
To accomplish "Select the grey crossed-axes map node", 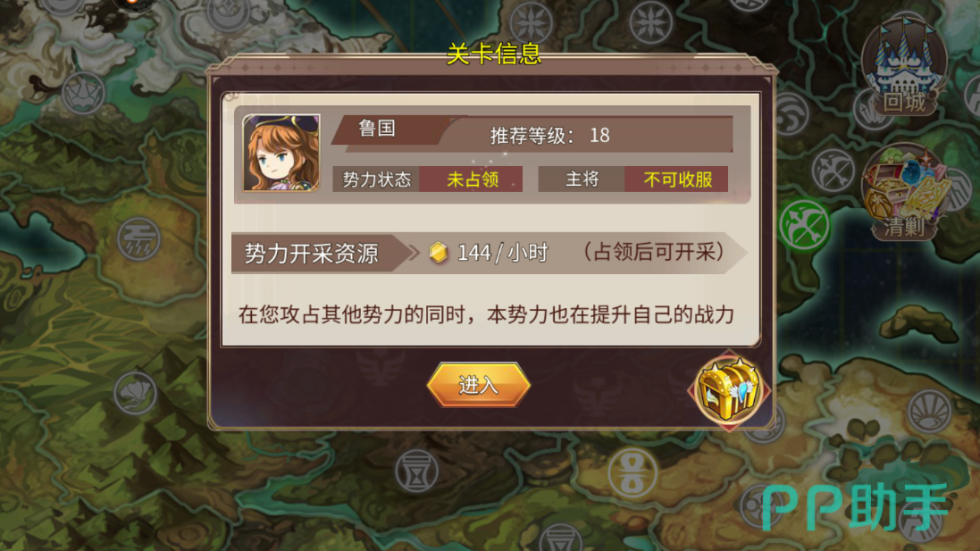I will click(x=833, y=171).
